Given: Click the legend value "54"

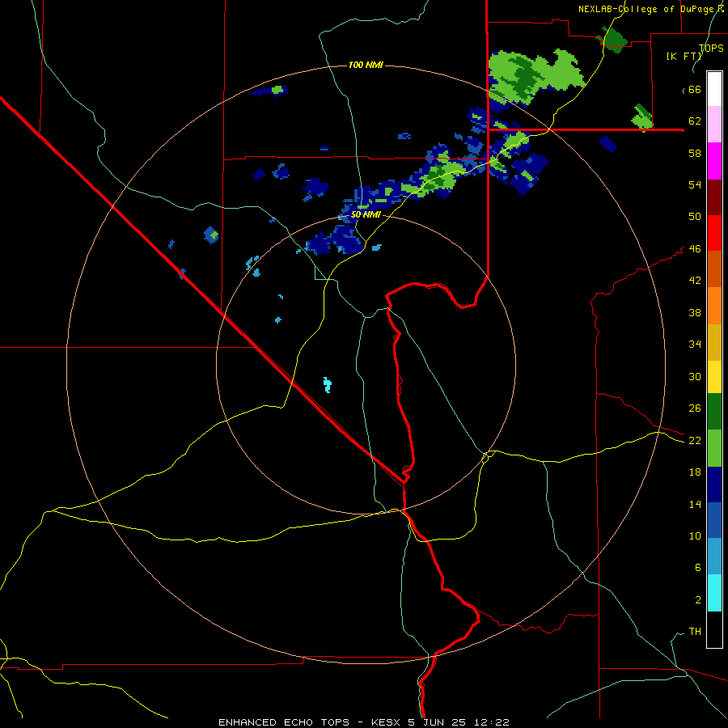Looking at the screenshot, I should [x=695, y=184].
